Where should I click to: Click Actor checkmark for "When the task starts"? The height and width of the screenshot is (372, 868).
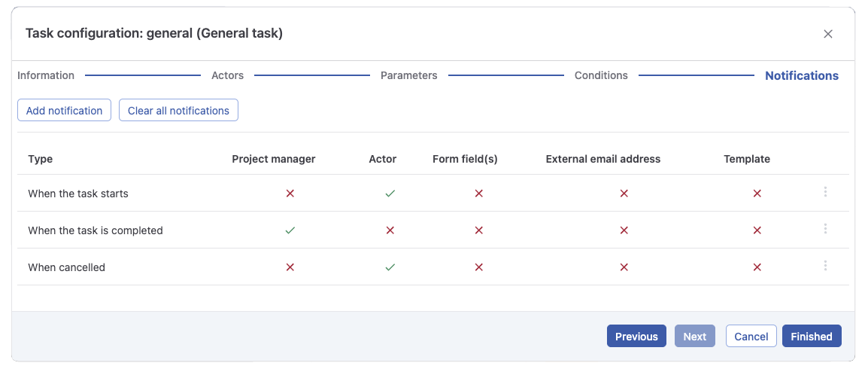[390, 194]
